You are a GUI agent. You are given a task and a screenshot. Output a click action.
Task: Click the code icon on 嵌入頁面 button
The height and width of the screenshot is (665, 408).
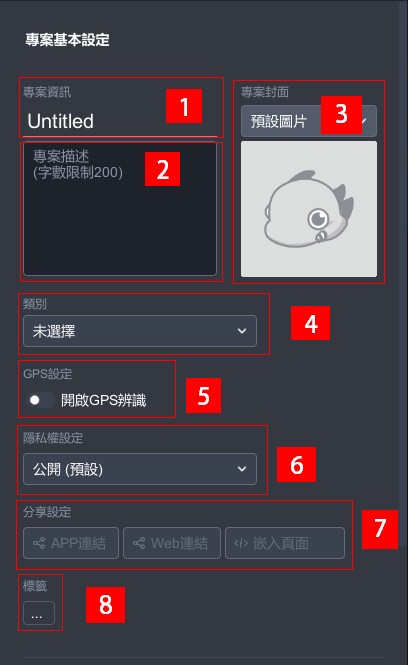(241, 543)
